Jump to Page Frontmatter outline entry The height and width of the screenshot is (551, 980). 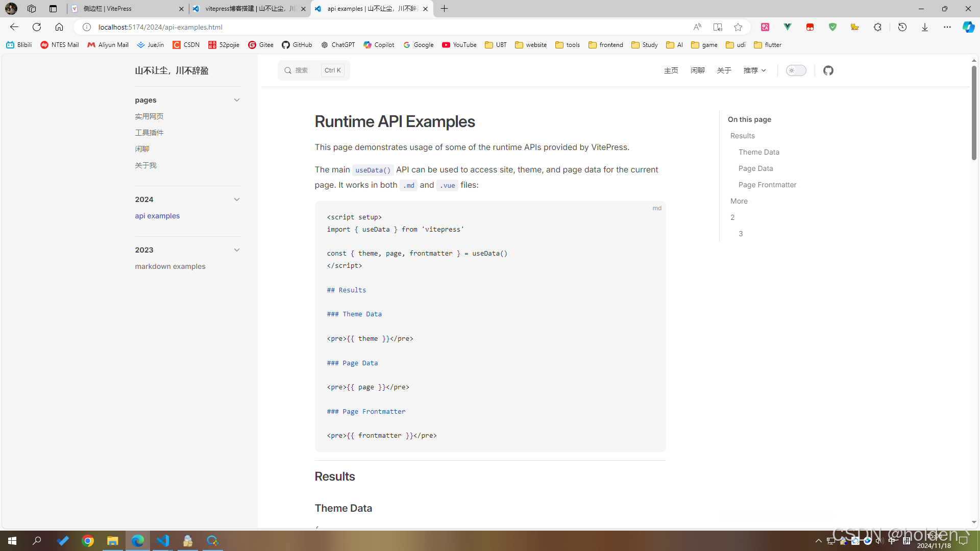(x=767, y=185)
